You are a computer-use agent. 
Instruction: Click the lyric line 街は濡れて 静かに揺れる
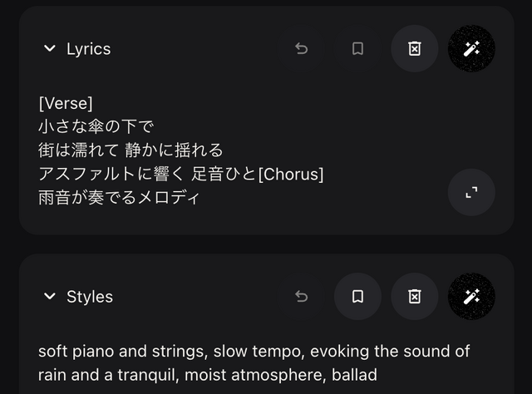point(131,150)
